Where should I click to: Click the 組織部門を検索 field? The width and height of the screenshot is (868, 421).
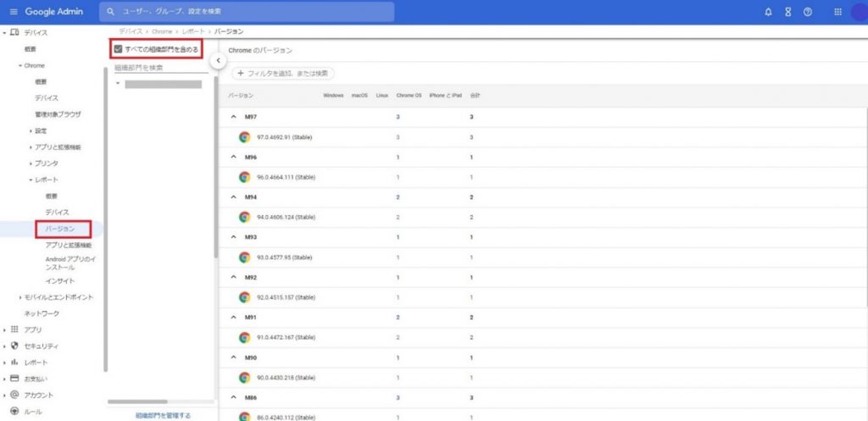(x=161, y=68)
